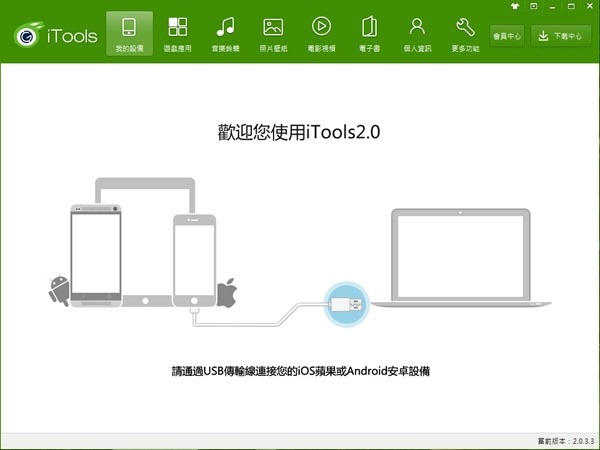The width and height of the screenshot is (600, 450).
Task: Click the mini-mode icon in title bar
Action: [x=533, y=6]
